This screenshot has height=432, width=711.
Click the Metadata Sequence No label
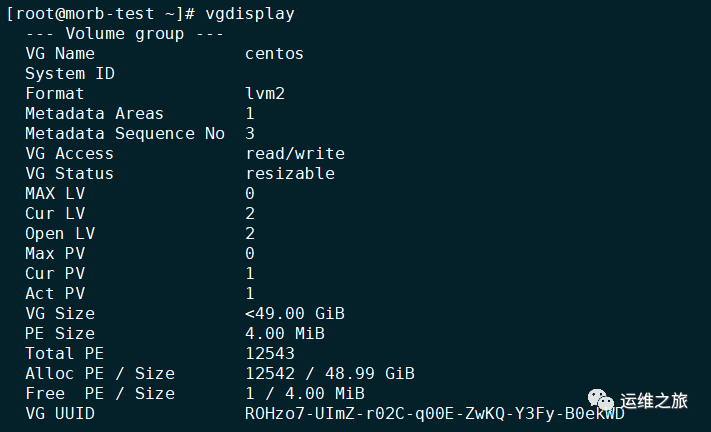click(x=125, y=134)
